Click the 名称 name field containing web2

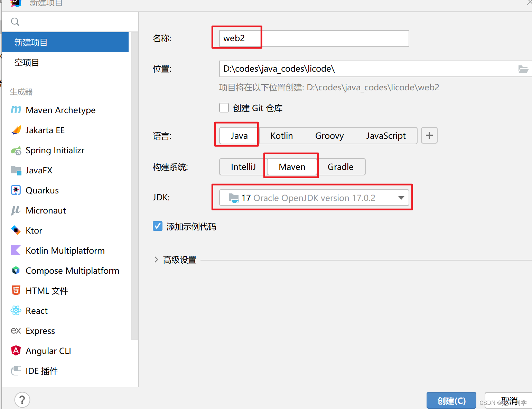pyautogui.click(x=314, y=38)
